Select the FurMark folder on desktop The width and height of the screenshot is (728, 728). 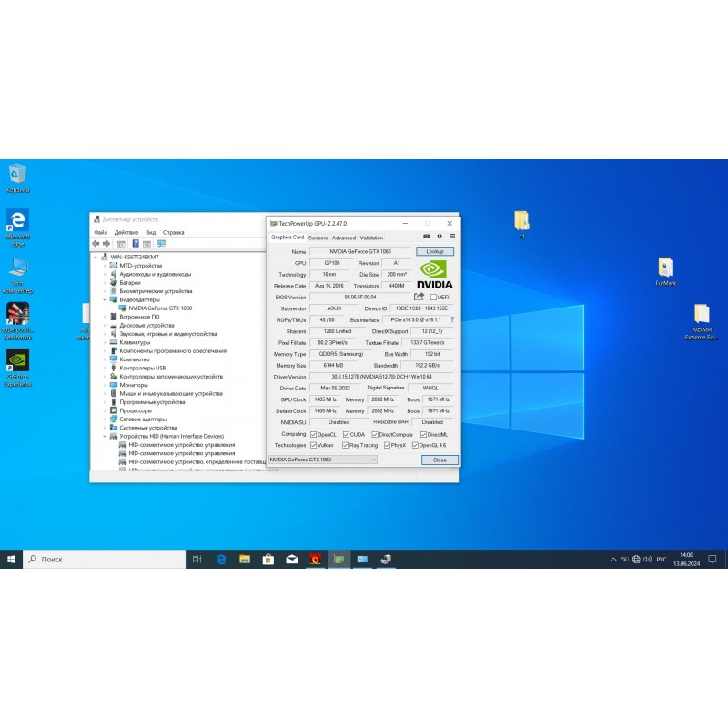tap(666, 271)
